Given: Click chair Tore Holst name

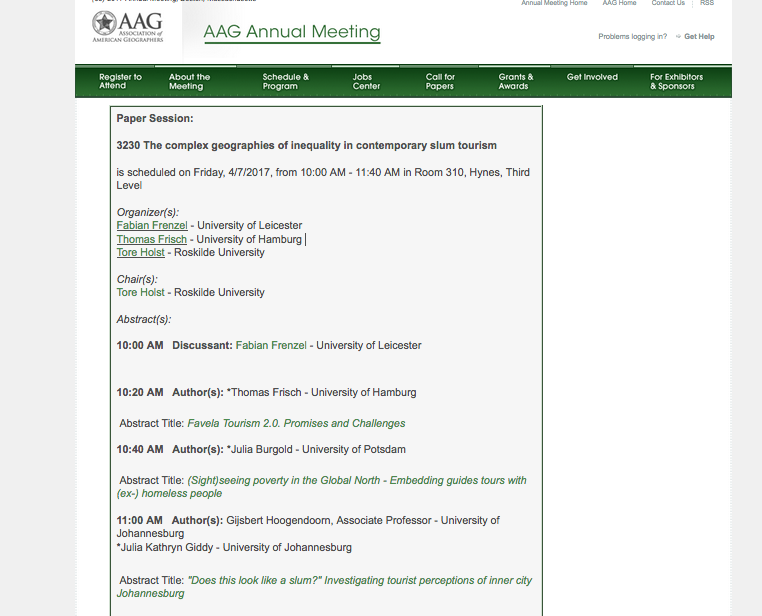Looking at the screenshot, I should (x=140, y=292).
